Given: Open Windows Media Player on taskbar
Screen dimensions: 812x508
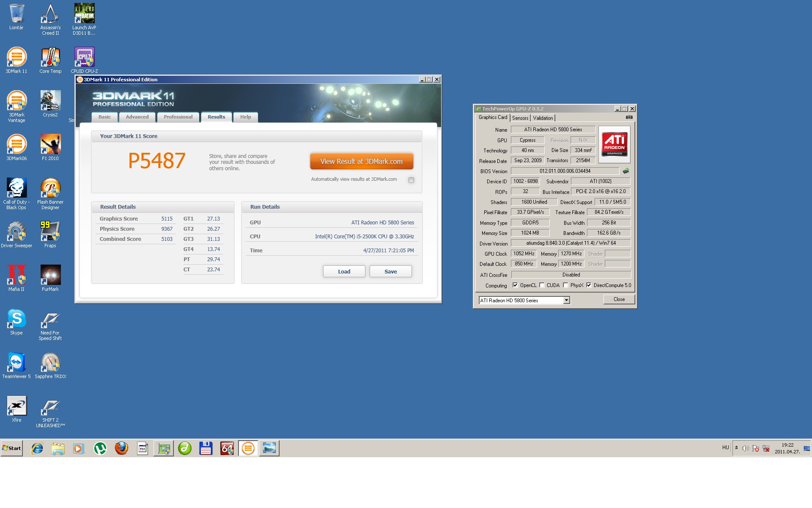Looking at the screenshot, I should [79, 448].
